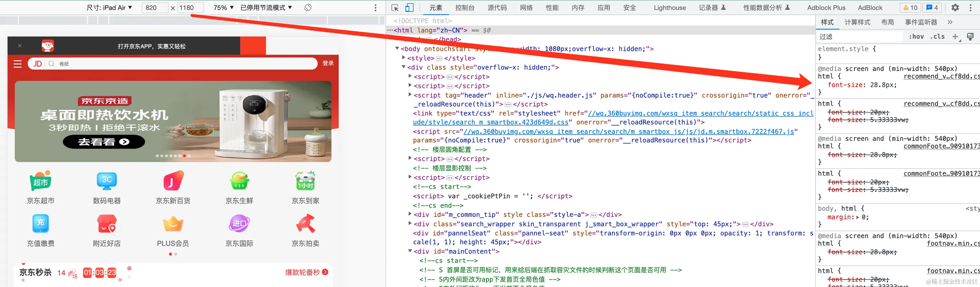Open the Lighthouse tab
The height and width of the screenshot is (287, 980).
click(x=670, y=7)
